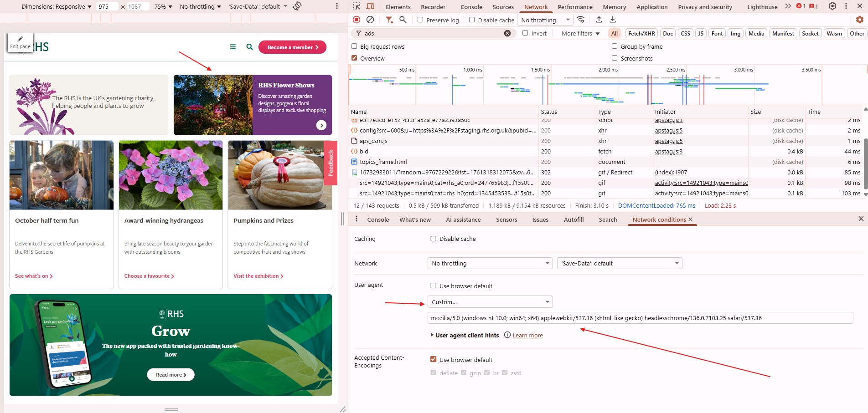Open the Performance tab

click(x=575, y=7)
